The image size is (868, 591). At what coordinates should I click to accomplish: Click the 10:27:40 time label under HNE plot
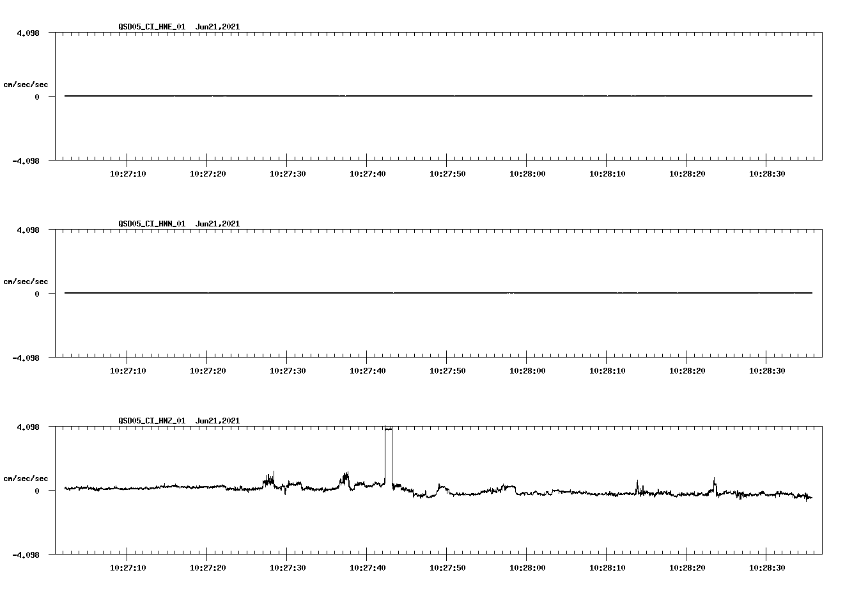[x=368, y=174]
